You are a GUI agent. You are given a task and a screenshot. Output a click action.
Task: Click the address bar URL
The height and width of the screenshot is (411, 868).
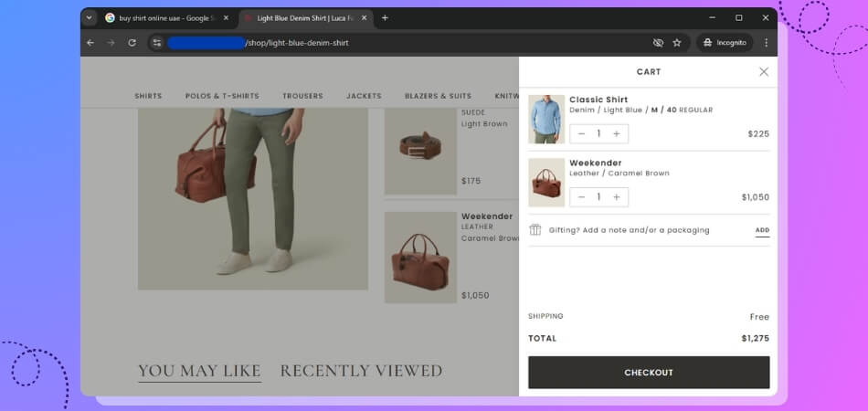click(297, 43)
